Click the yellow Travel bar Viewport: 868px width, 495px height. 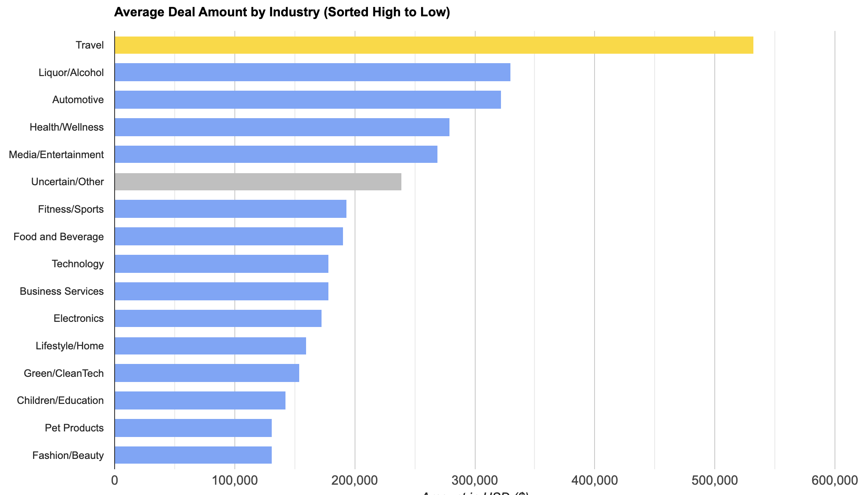coord(434,45)
